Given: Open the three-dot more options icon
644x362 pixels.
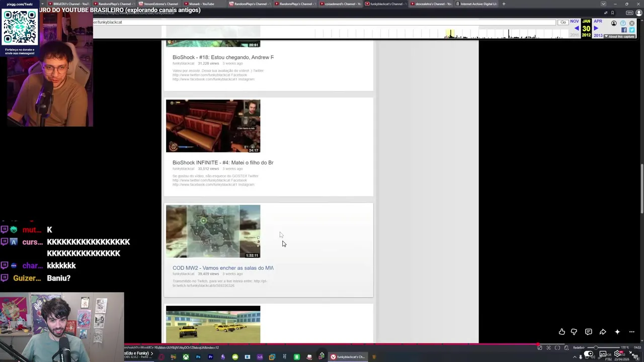Looking at the screenshot, I should coord(632,332).
